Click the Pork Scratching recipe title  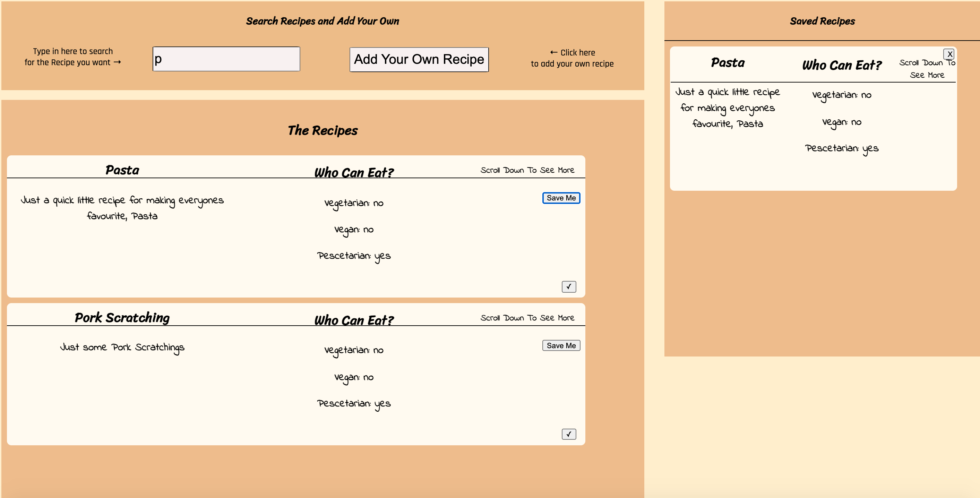(122, 318)
